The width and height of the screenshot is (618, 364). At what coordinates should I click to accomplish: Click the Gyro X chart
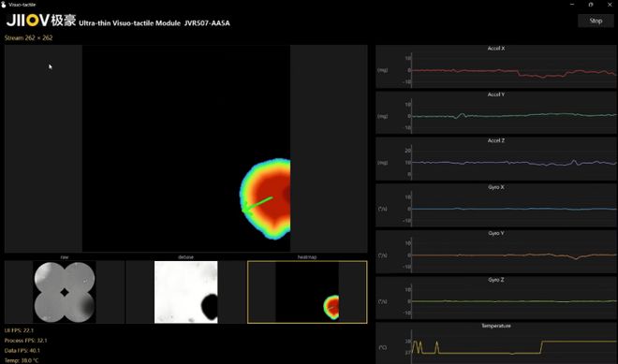496,205
